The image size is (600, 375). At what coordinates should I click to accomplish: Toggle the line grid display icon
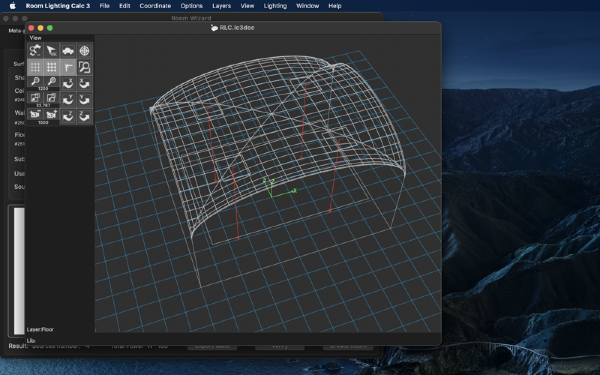pos(35,67)
